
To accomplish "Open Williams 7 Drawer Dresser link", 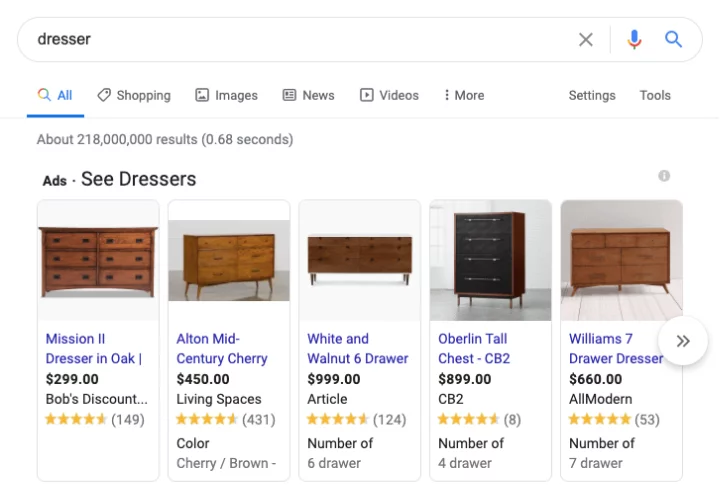I will (x=616, y=349).
